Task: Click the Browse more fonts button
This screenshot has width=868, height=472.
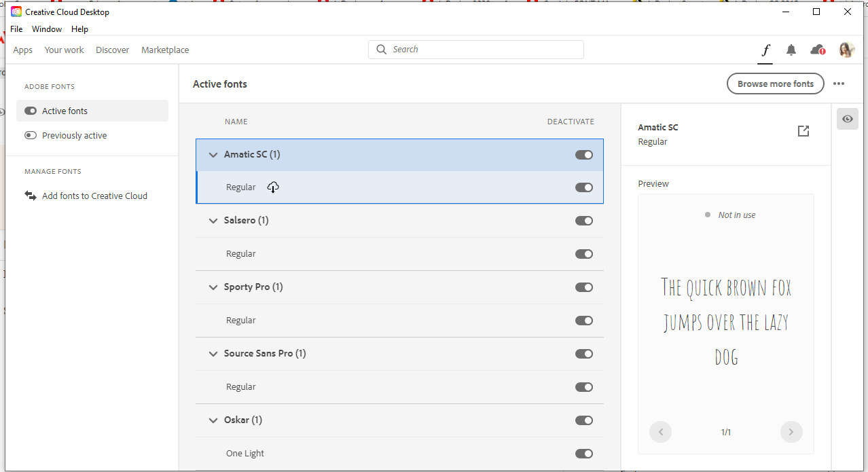Action: coord(775,84)
